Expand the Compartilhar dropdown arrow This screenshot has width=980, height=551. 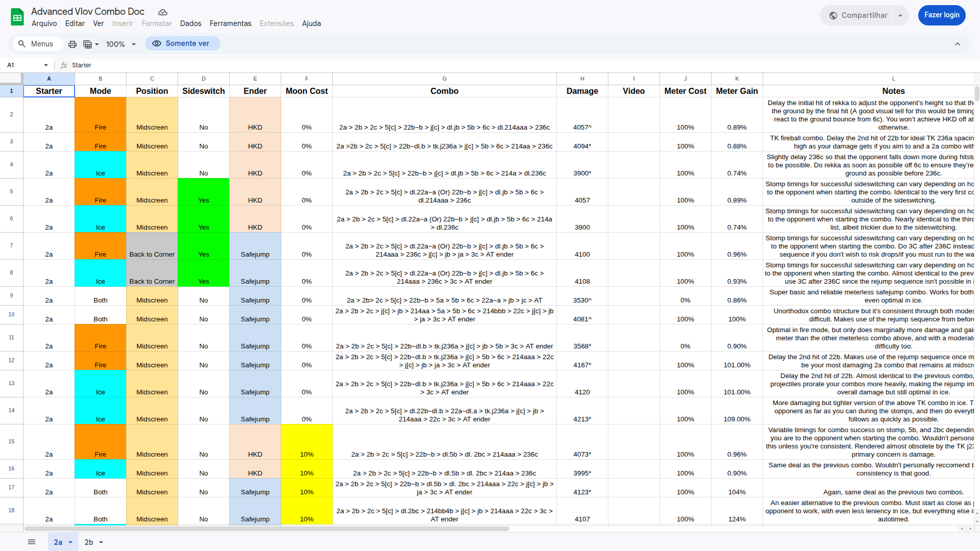tap(900, 15)
